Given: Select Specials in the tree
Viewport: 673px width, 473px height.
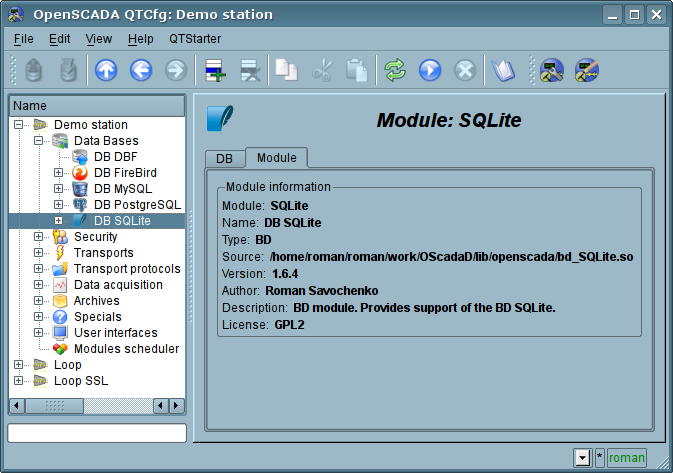Looking at the screenshot, I should coord(98,317).
